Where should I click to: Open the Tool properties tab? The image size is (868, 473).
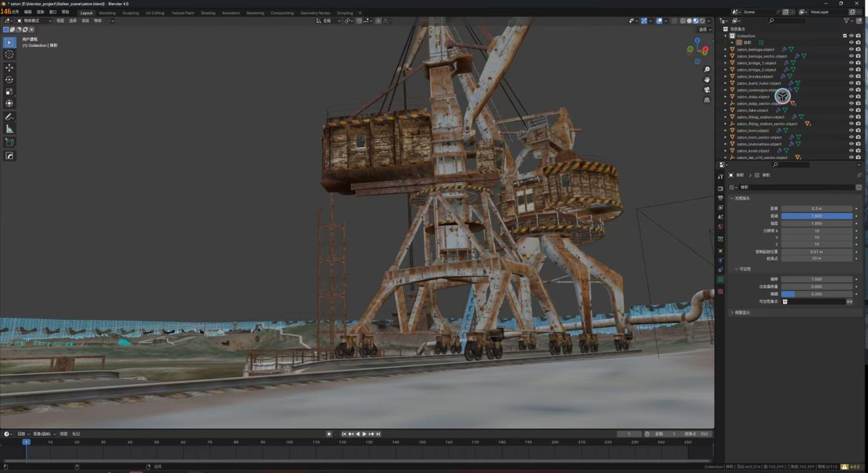[x=721, y=176]
